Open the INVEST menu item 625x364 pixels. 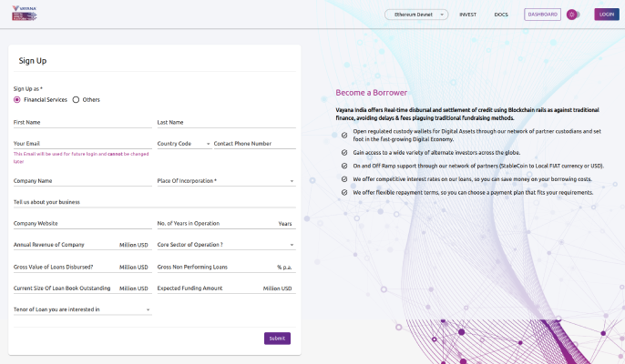[x=467, y=15]
